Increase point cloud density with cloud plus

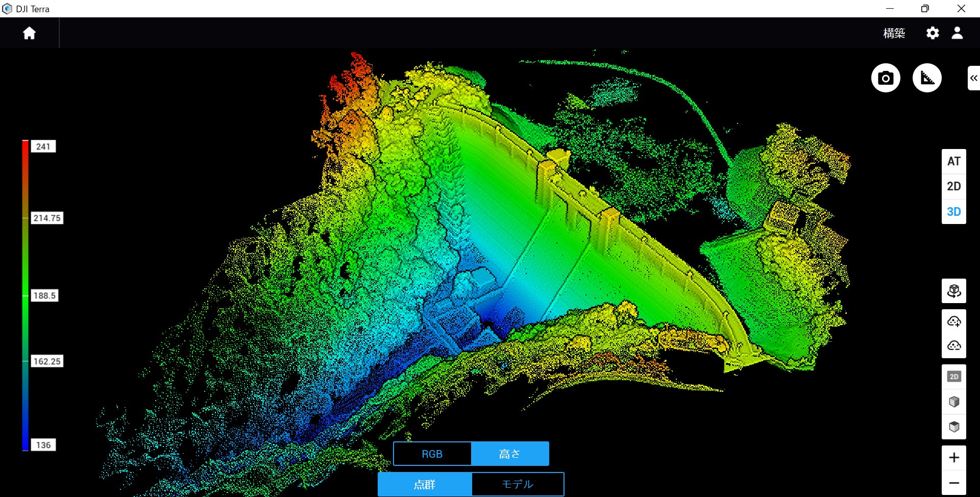pos(953,321)
